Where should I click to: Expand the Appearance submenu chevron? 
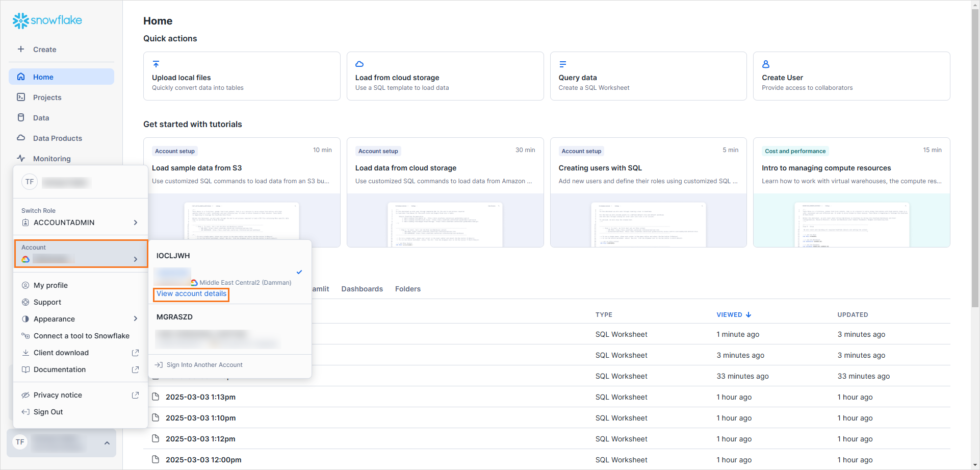136,319
